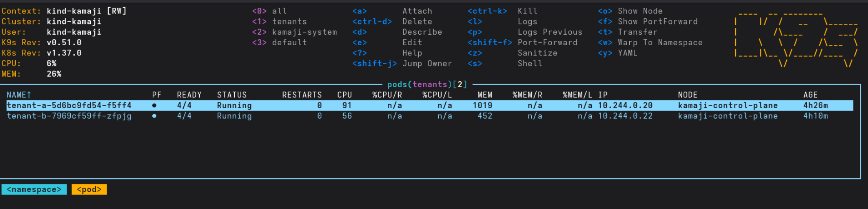Click the port-forward dot on tenant-a row
Image resolution: width=868 pixels, height=209 pixels.
pos(154,105)
